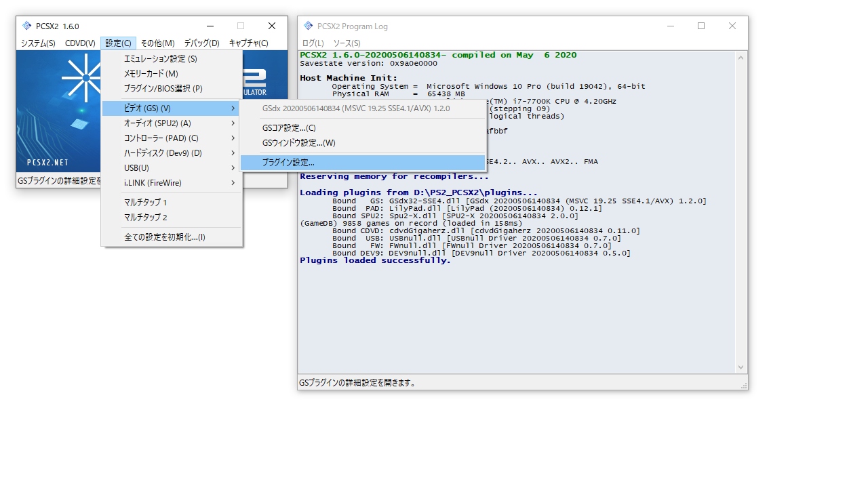Click "Host Machine Init:" log heading
Screen dimensions: 868x488
[349, 78]
